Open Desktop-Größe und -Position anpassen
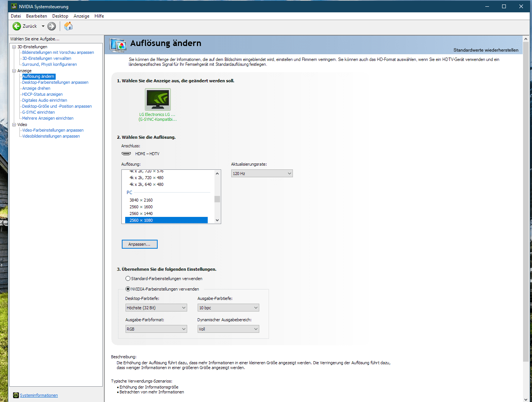 (x=57, y=106)
